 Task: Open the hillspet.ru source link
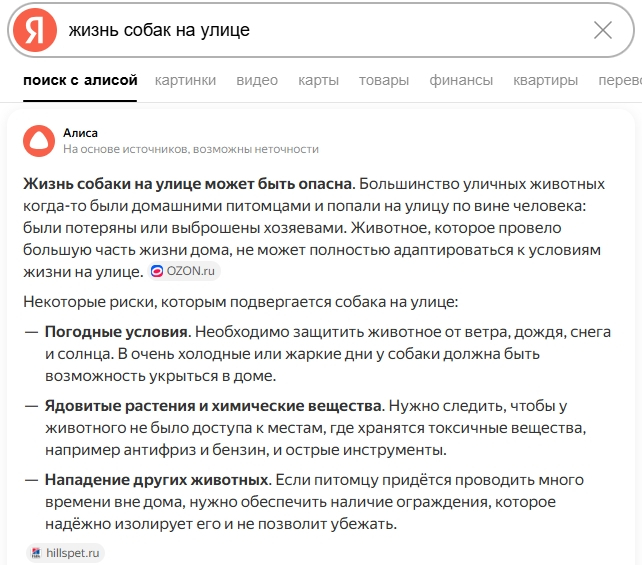pyautogui.click(x=74, y=552)
